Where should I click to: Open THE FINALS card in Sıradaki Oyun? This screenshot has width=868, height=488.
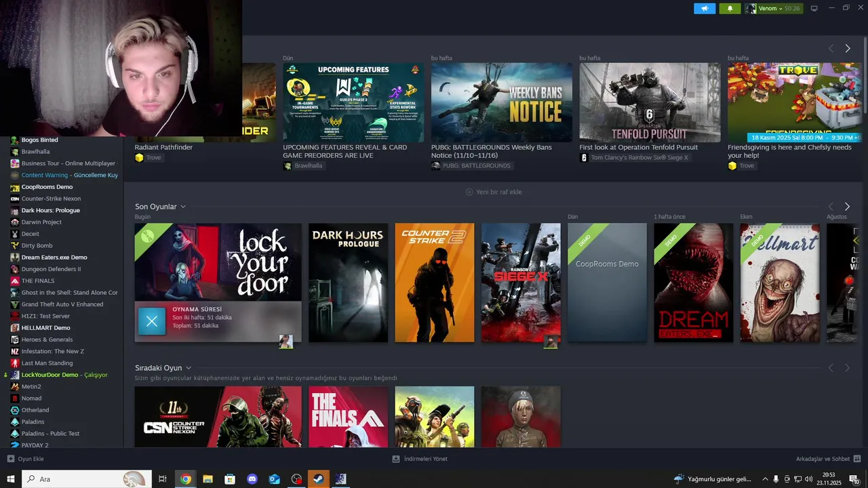point(348,417)
